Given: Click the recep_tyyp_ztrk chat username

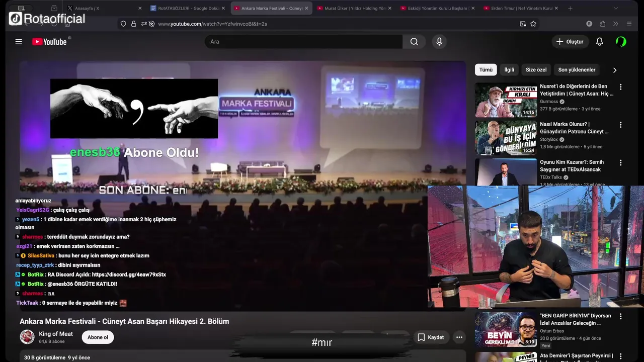Looking at the screenshot, I should click(x=35, y=265).
